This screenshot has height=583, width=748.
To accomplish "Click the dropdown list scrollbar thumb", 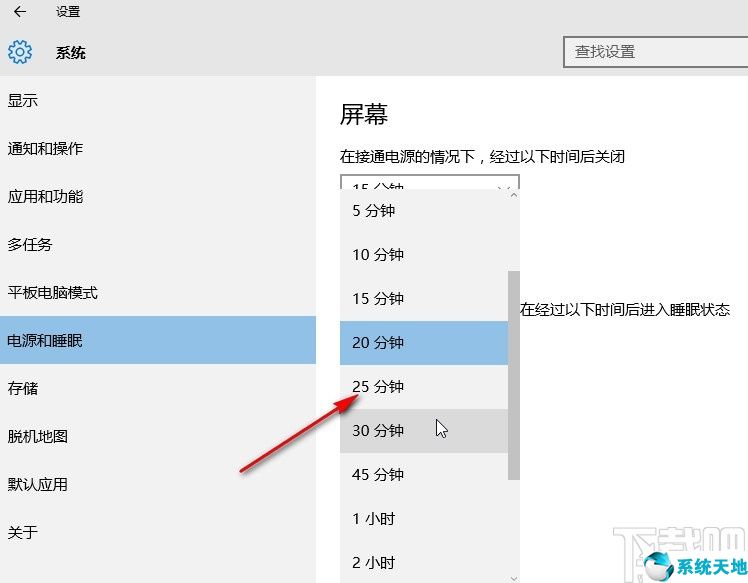I will click(514, 375).
